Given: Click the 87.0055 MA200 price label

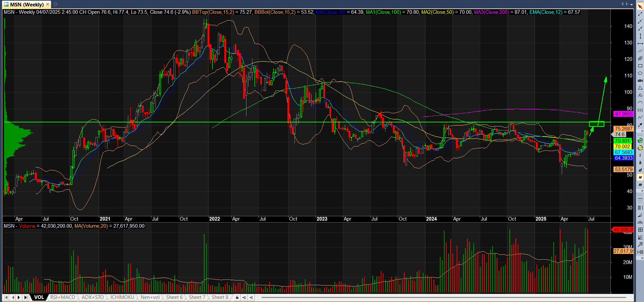Looking at the screenshot, I should click(x=624, y=114).
